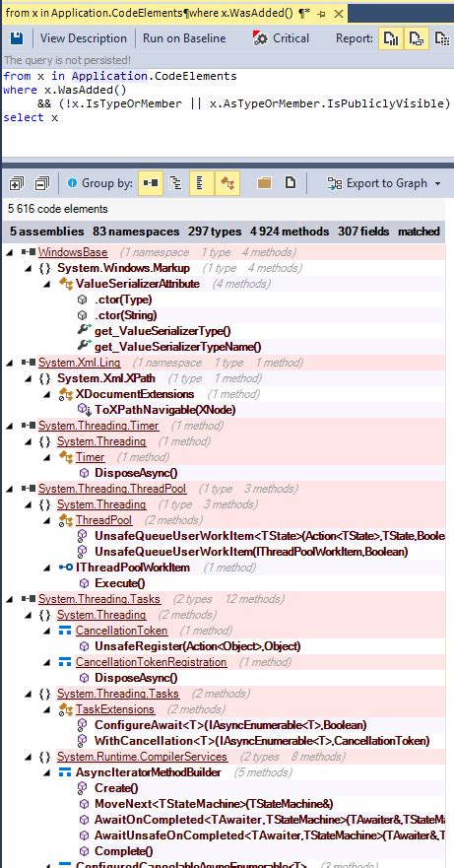Click the ThreadPool class icon
454x868 pixels.
pos(65,520)
